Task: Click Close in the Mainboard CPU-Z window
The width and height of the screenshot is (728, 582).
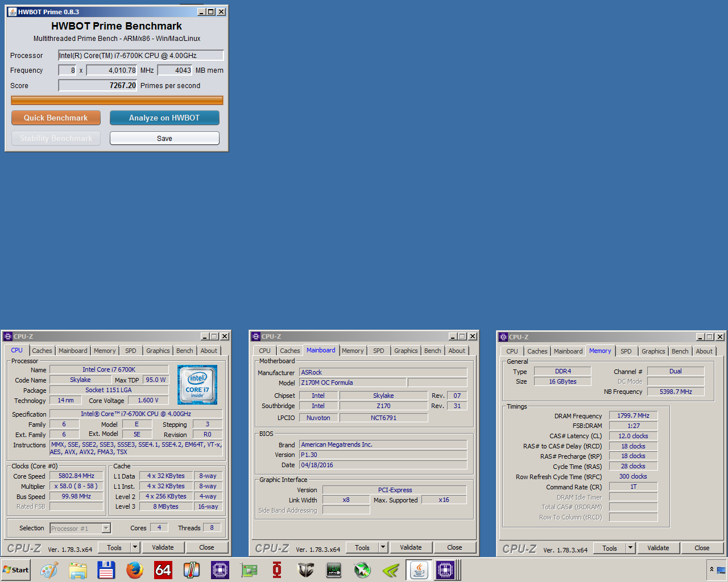Action: [454, 547]
